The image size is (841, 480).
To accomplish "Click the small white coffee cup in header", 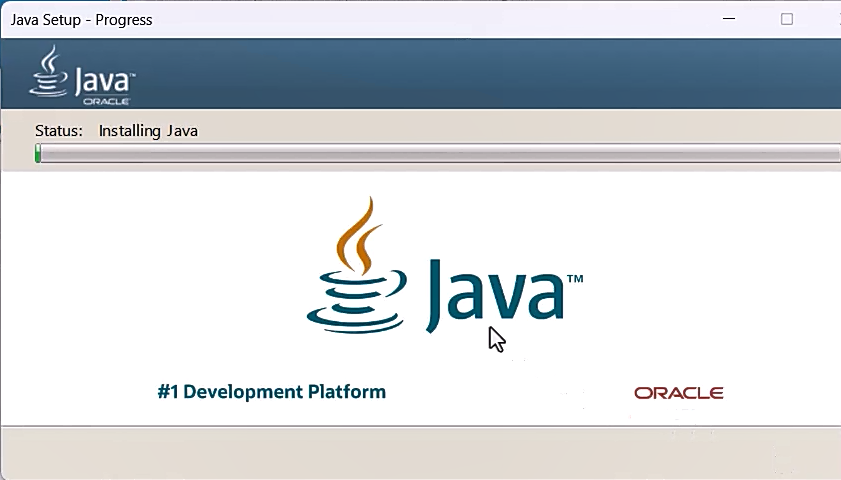I will (x=49, y=73).
